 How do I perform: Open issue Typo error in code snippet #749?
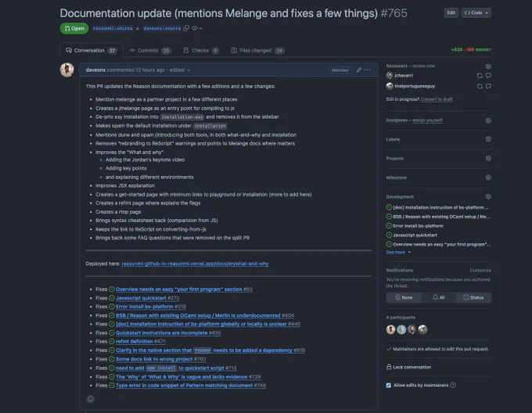191,385
